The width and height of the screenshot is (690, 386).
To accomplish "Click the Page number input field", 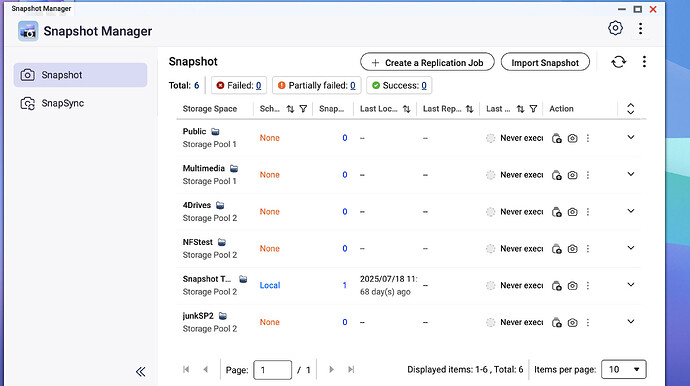I will coord(272,370).
